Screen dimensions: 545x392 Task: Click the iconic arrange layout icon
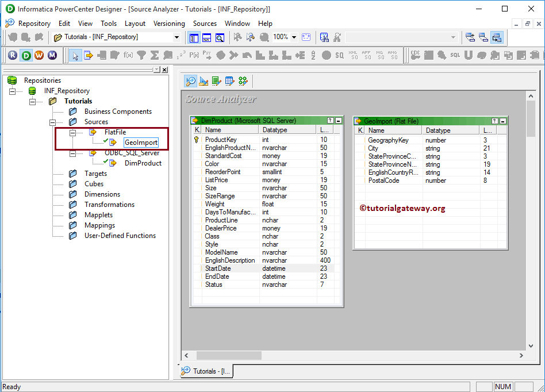[483, 37]
